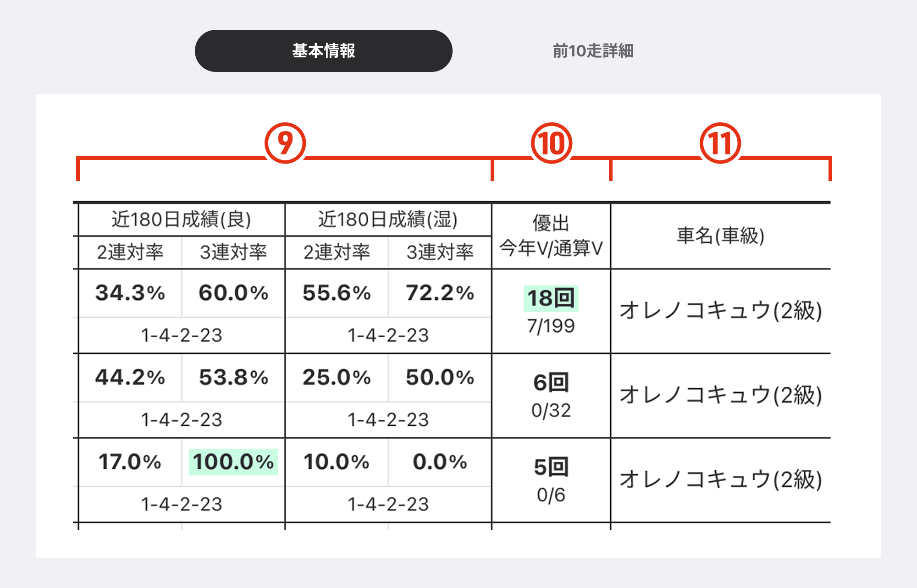Click the red circled number 10 marker
This screenshot has width=917, height=588.
point(551,143)
